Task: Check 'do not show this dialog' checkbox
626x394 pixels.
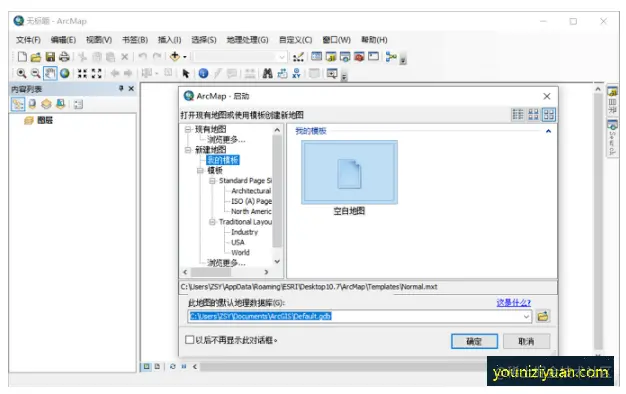Action: (190, 340)
